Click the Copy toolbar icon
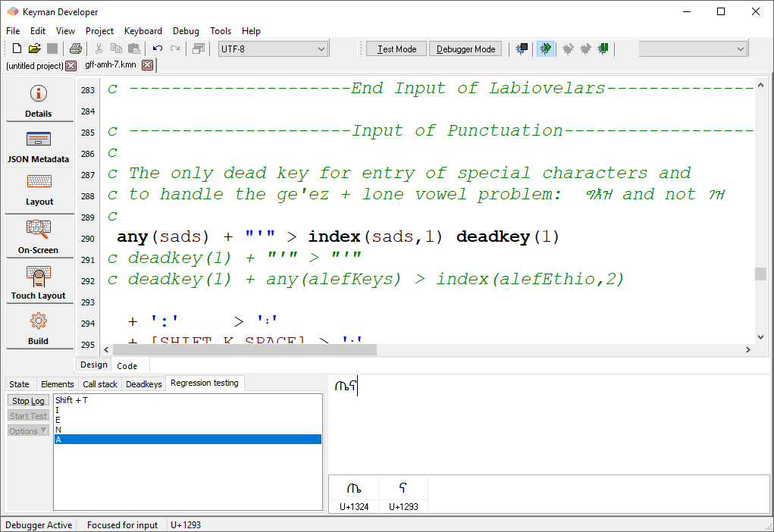Image resolution: width=774 pixels, height=532 pixels. point(117,49)
